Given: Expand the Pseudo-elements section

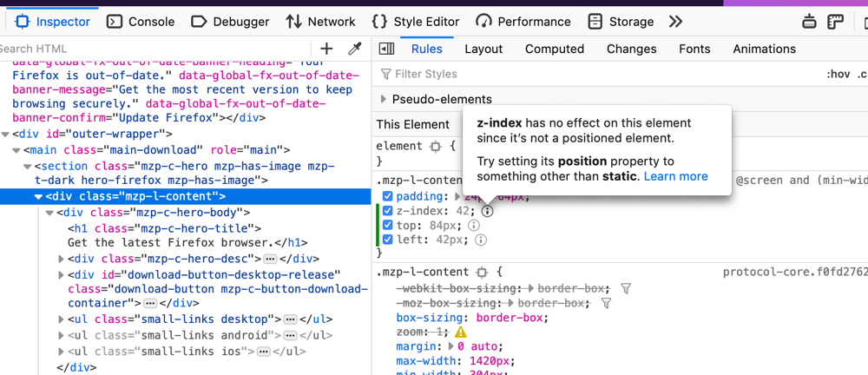Looking at the screenshot, I should [383, 100].
